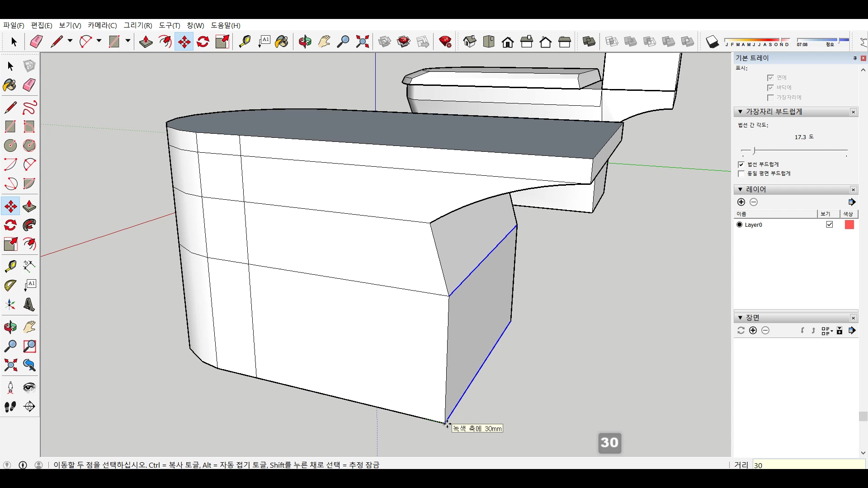Enable the 동일 평면 부드럽게 checkbox
Viewport: 868px width, 488px height.
(x=741, y=174)
